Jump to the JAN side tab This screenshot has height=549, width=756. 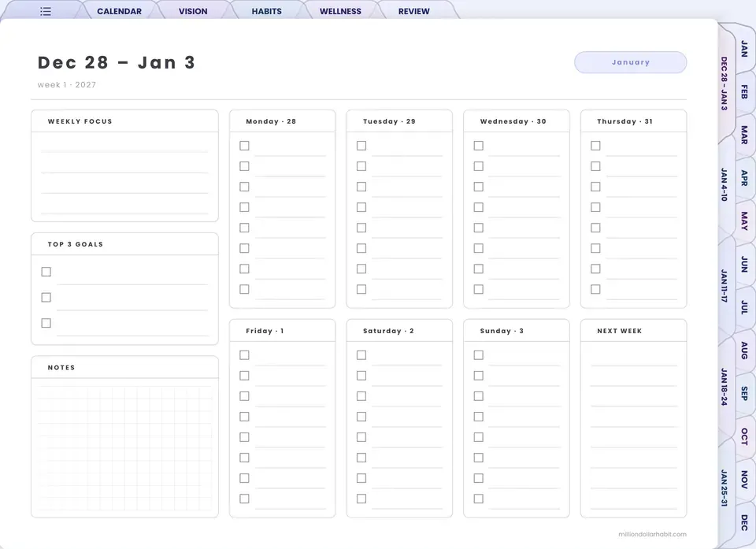(744, 49)
